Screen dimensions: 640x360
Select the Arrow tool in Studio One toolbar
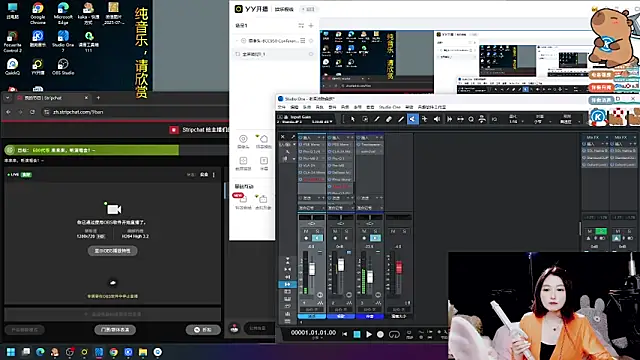point(353,119)
